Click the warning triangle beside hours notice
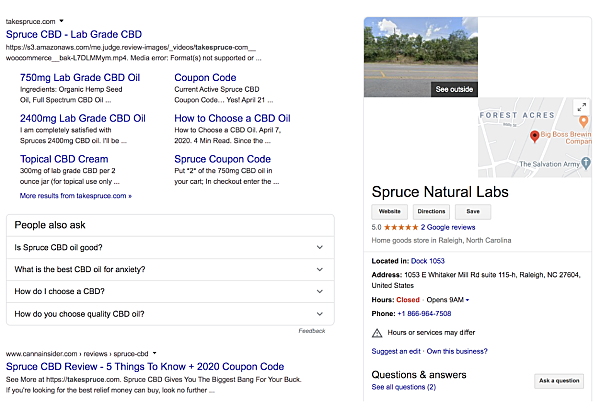600x409 pixels. (377, 333)
